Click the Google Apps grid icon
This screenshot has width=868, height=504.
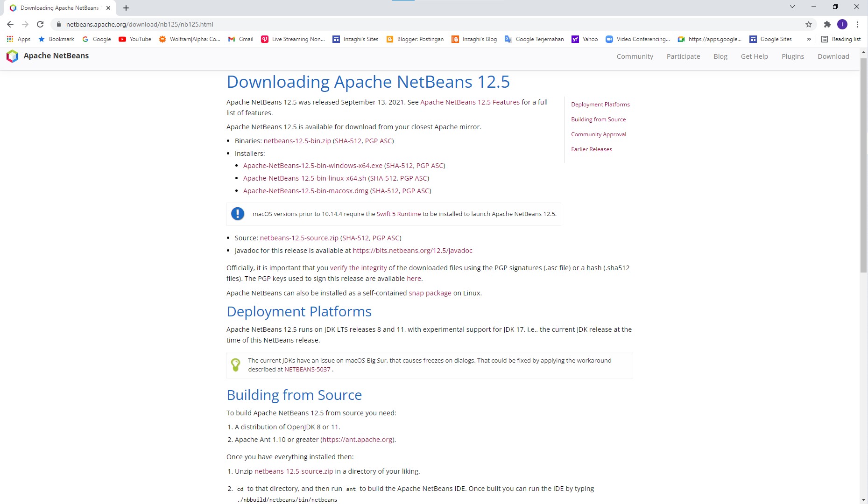click(10, 39)
